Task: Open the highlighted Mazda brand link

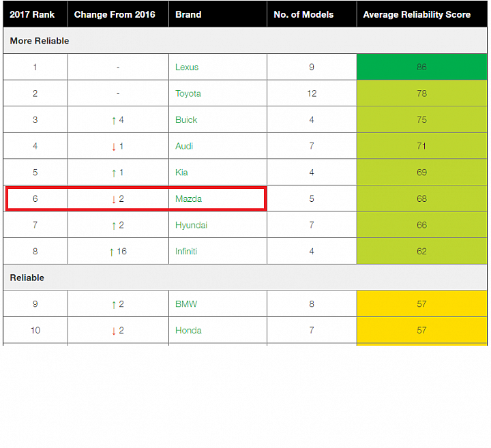Action: click(x=188, y=199)
